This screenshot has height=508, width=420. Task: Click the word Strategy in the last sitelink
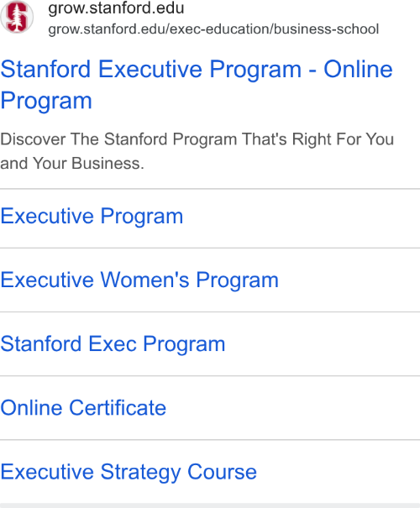tap(140, 473)
